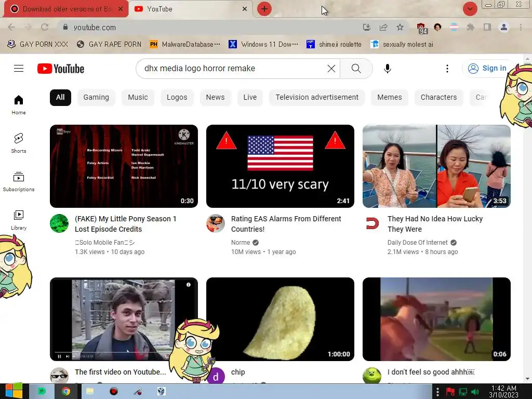Click the YouTube logo
Viewport: 532px width, 399px height.
tap(61, 69)
